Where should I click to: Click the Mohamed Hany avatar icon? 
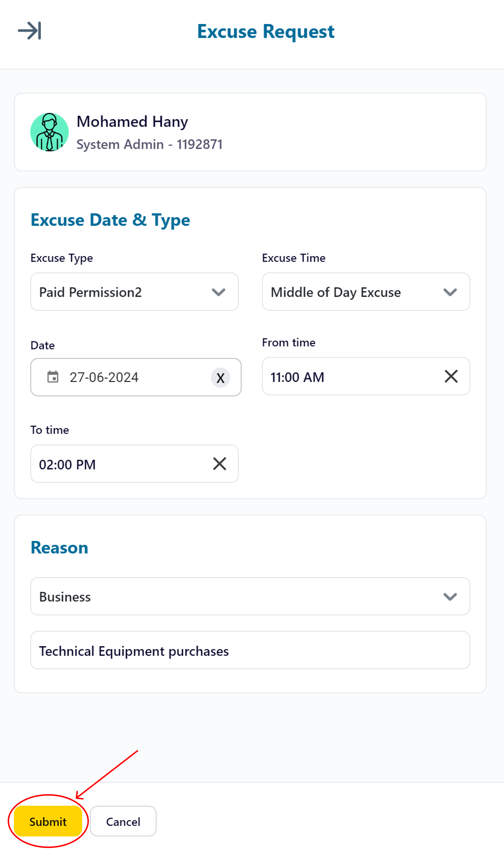tap(49, 132)
